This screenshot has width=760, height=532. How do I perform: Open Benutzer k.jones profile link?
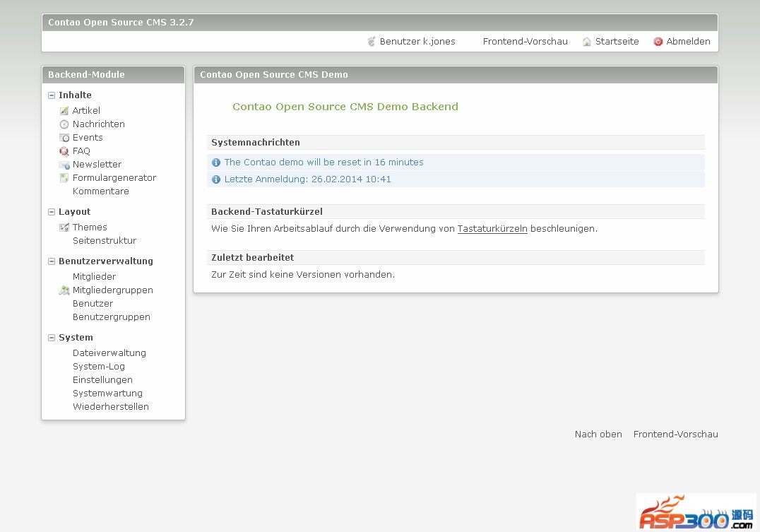[x=417, y=42]
